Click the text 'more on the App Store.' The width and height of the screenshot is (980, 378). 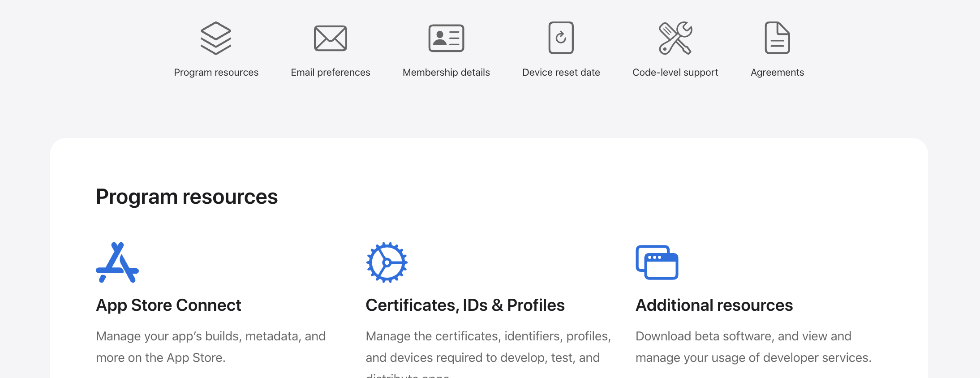pos(161,358)
